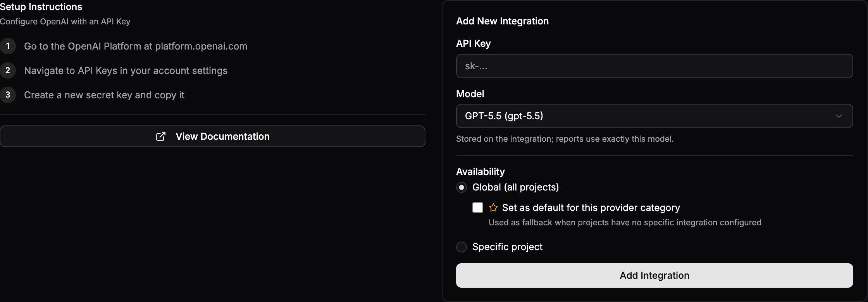The width and height of the screenshot is (868, 302).
Task: Click the Model field label
Action: point(470,94)
